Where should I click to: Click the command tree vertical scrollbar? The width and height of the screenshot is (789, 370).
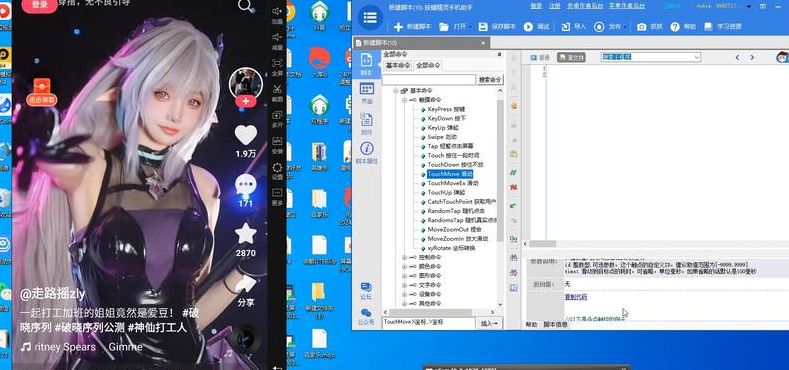(500, 171)
